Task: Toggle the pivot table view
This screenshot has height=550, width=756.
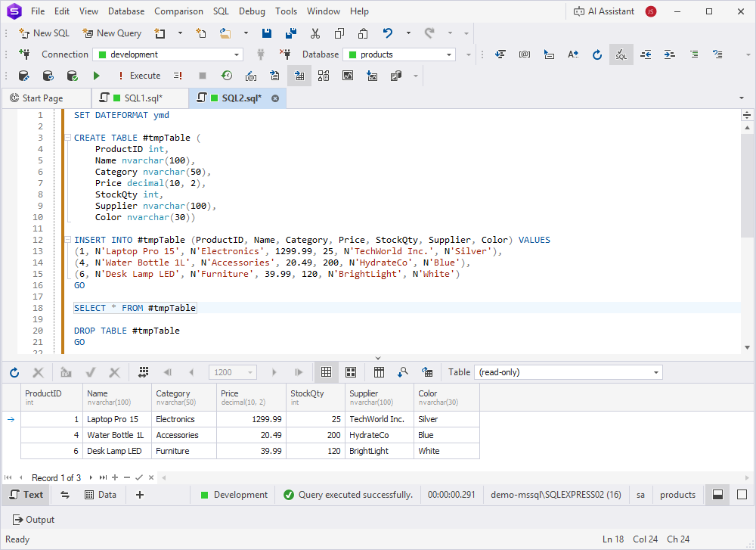Action: [x=379, y=371]
